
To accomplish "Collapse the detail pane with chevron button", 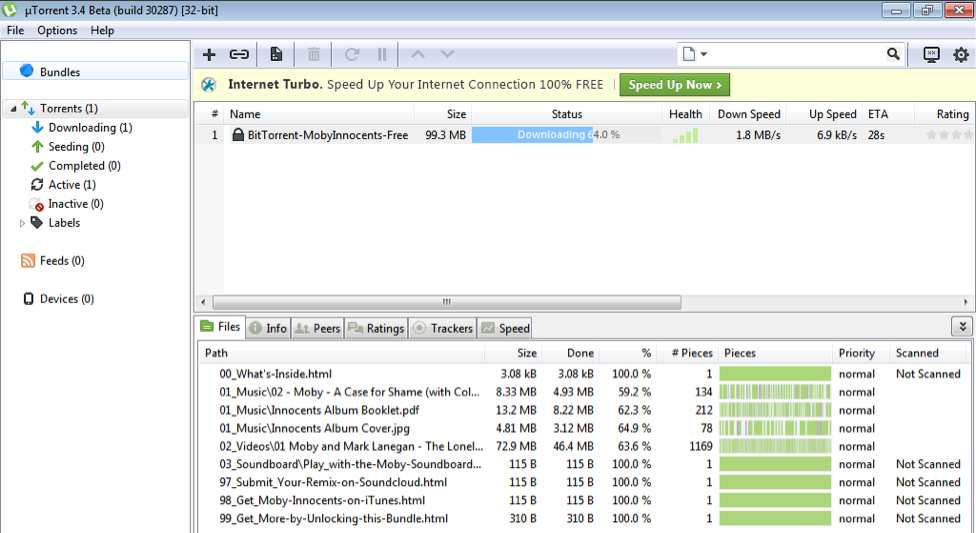I will click(961, 327).
